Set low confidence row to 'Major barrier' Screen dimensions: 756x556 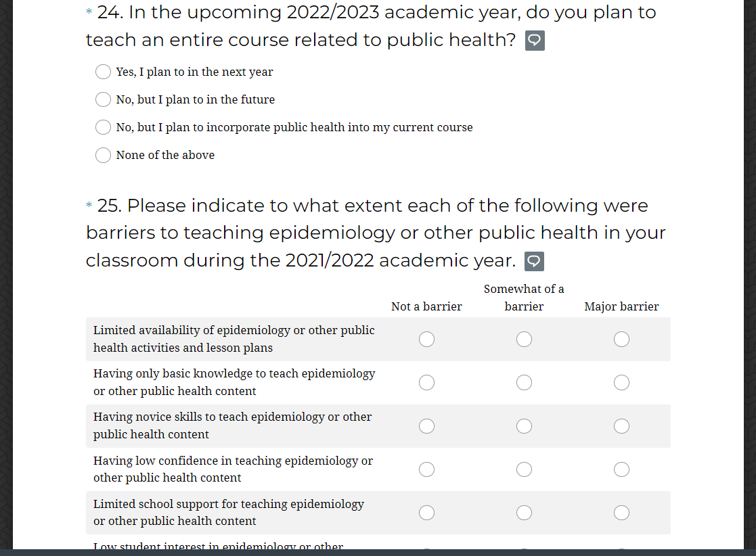(x=621, y=469)
